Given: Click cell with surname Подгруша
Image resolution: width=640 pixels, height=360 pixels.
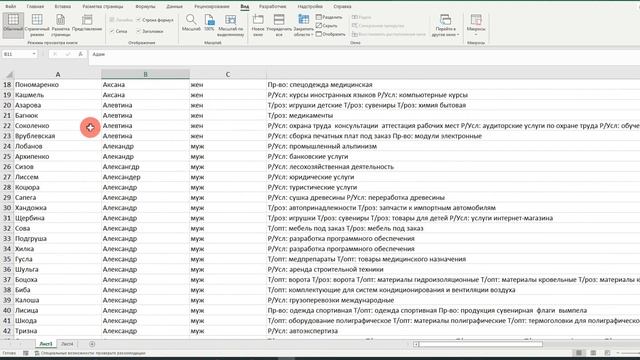Looking at the screenshot, I should tap(58, 238).
